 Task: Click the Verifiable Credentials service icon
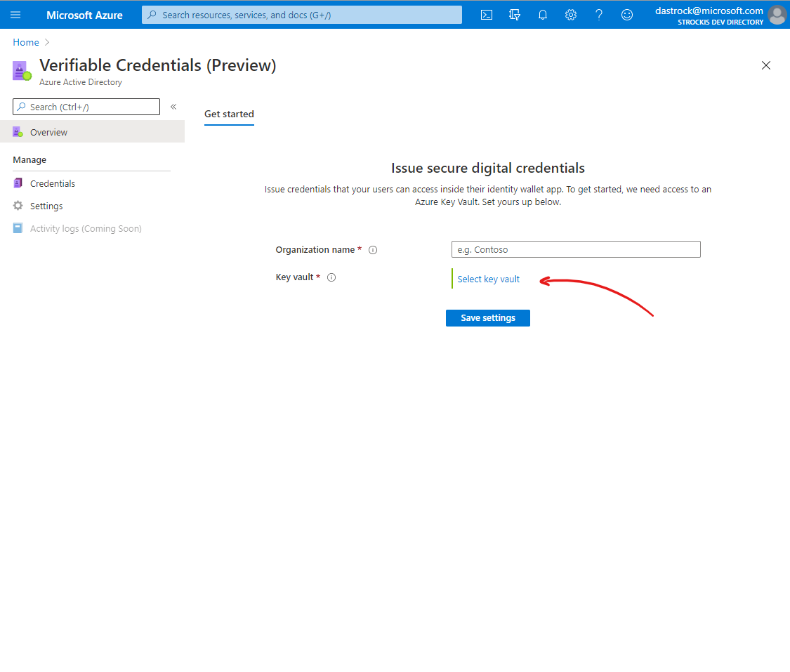tap(22, 71)
